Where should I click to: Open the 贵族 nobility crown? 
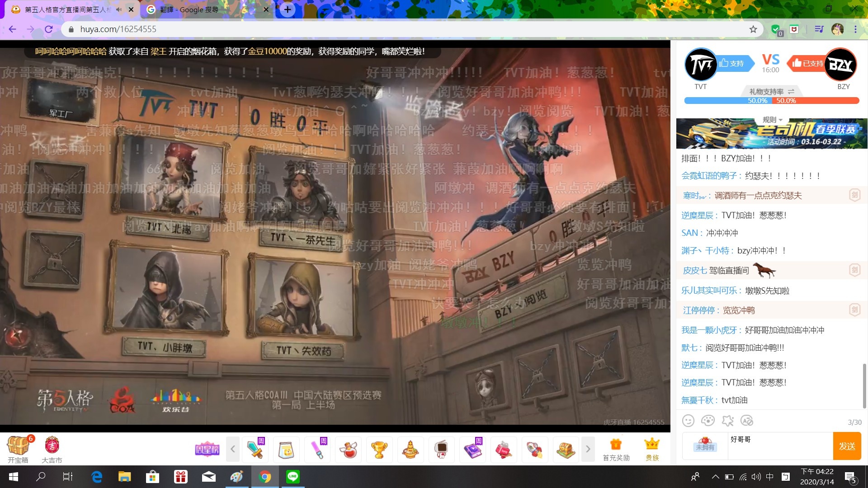pyautogui.click(x=652, y=450)
